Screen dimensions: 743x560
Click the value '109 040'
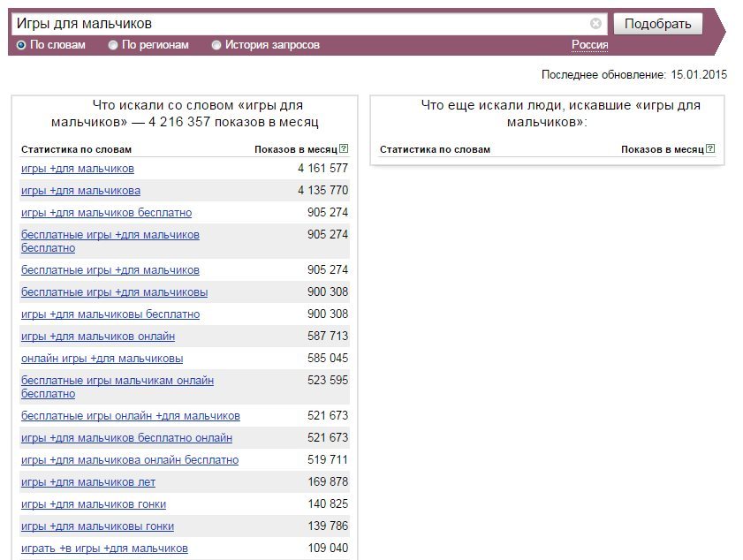click(x=328, y=549)
